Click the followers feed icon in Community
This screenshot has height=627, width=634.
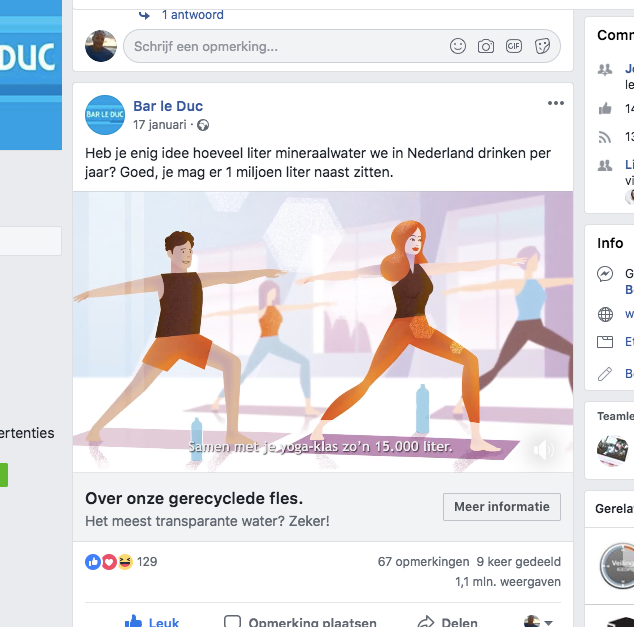[x=605, y=137]
